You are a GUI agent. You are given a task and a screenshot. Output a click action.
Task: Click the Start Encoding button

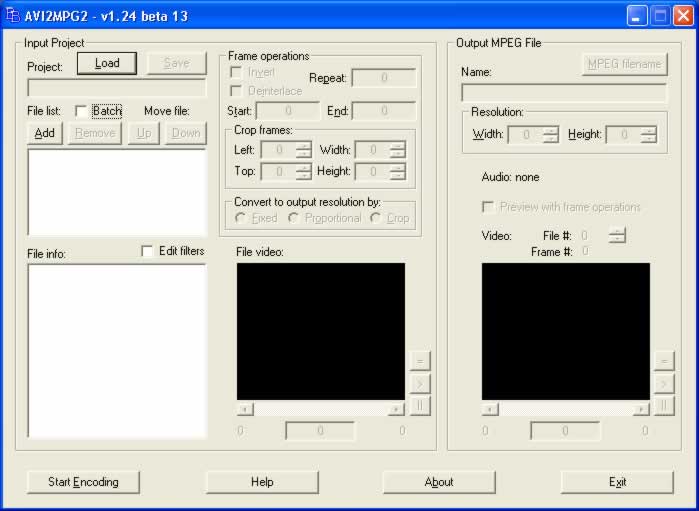click(x=83, y=482)
